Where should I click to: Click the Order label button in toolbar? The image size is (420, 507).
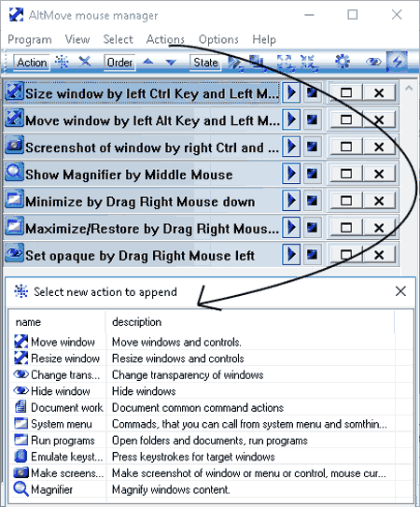[119, 62]
